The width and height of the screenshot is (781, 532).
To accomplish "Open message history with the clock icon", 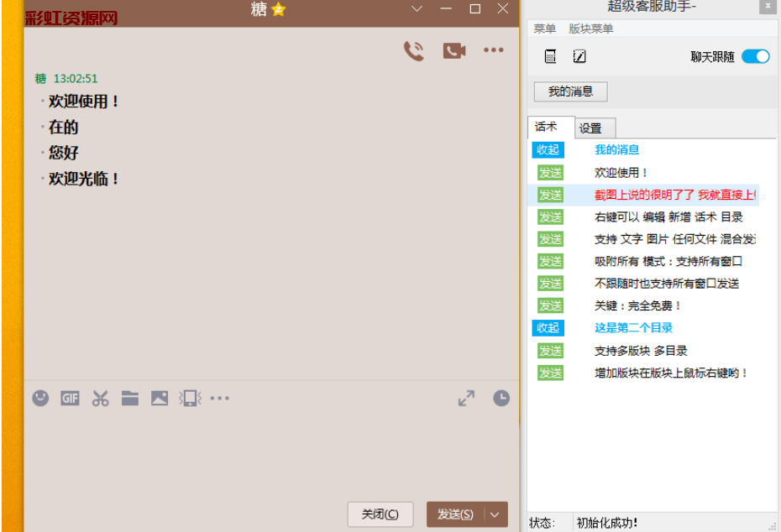I will pos(501,399).
